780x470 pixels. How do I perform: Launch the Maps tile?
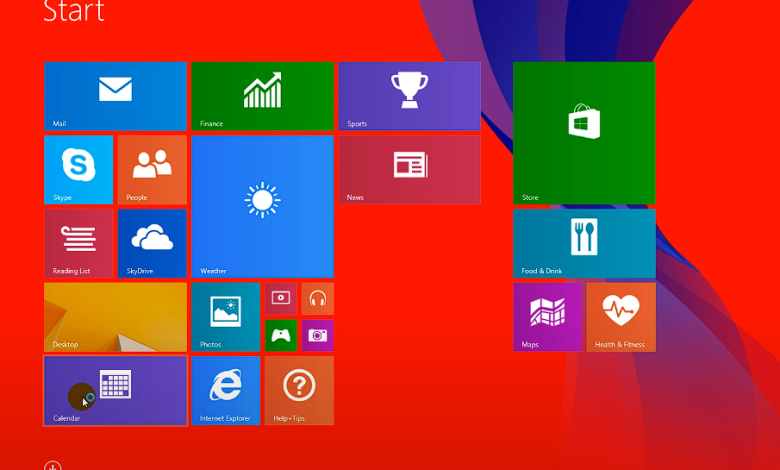point(547,317)
